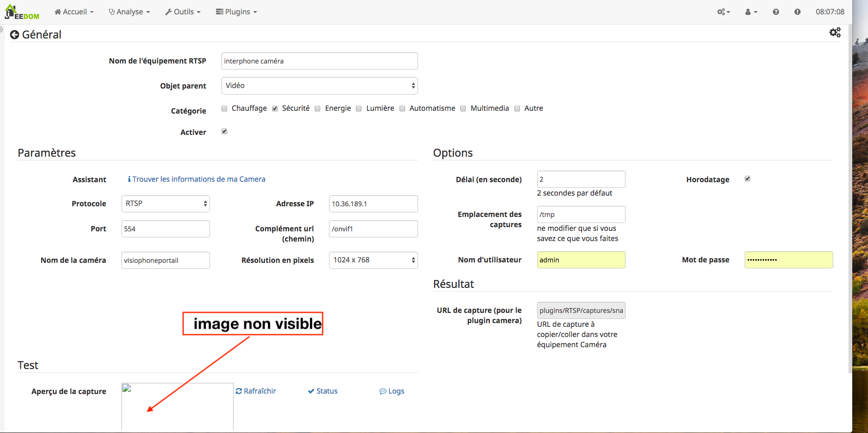Click the help question mark icon
The width and height of the screenshot is (868, 433).
click(776, 12)
